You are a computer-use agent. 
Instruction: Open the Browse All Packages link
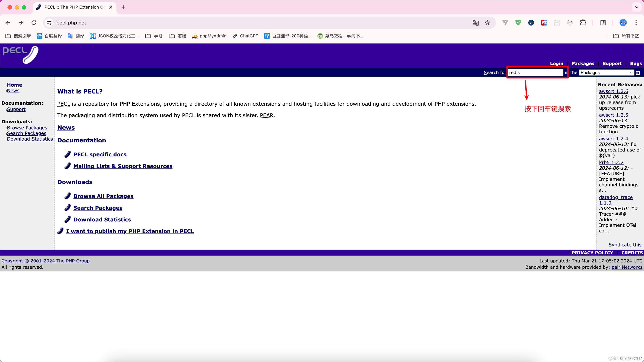click(x=103, y=196)
